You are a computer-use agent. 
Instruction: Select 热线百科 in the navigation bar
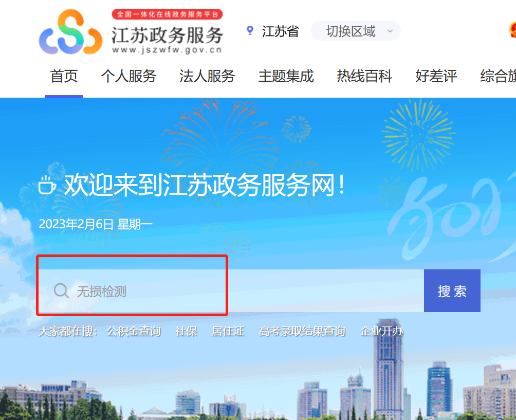[x=364, y=77]
